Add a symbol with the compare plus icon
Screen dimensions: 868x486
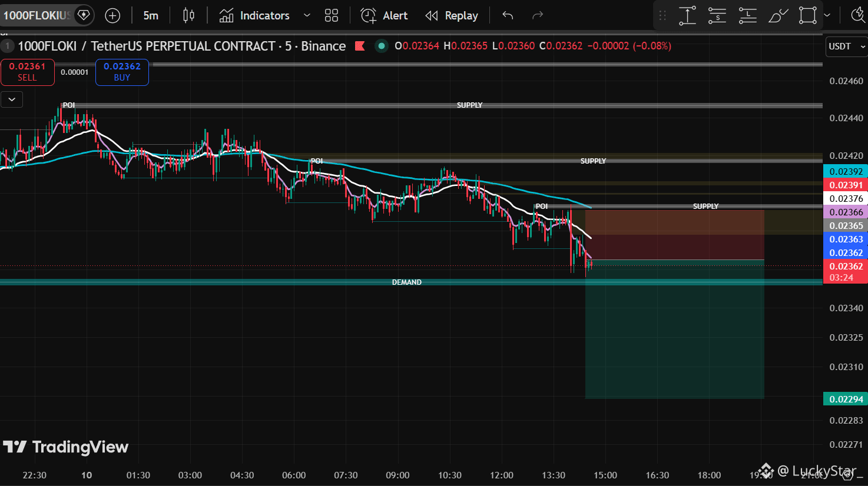pos(112,16)
